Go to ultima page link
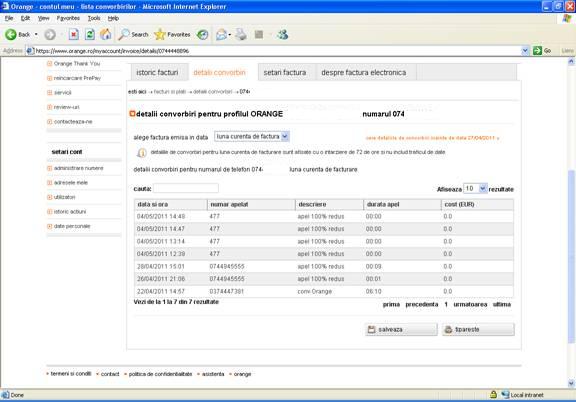Image resolution: width=576 pixels, height=402 pixels. point(502,304)
